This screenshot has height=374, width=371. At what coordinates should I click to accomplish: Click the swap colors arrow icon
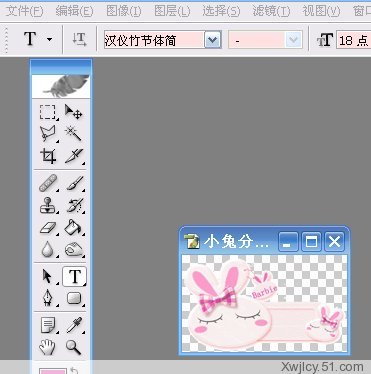coord(75,371)
